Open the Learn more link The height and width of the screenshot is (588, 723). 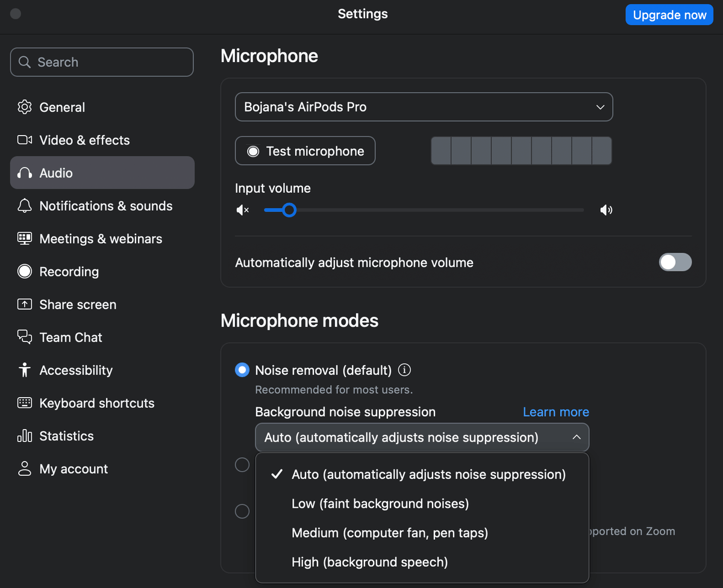click(x=556, y=412)
